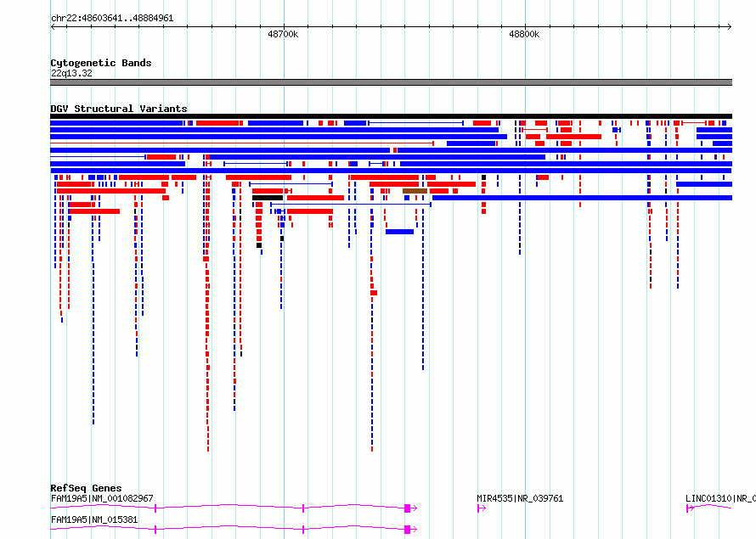The height and width of the screenshot is (539, 756).
Task: Click the wide black variant bar in DGV track
Action: click(268, 198)
